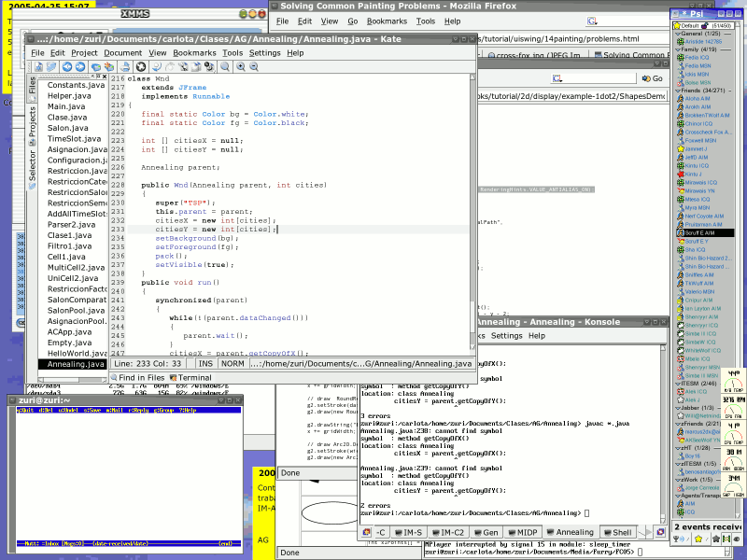Click the red Stop icon in Kate's toolbar
The height and width of the screenshot is (560, 747).
(x=140, y=67)
